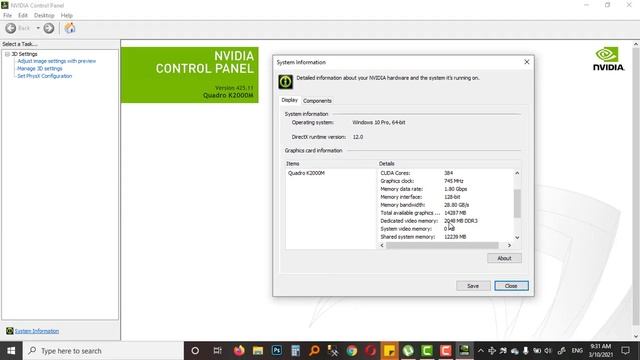Click the taskbar search box
640x360 pixels.
pos(103,351)
